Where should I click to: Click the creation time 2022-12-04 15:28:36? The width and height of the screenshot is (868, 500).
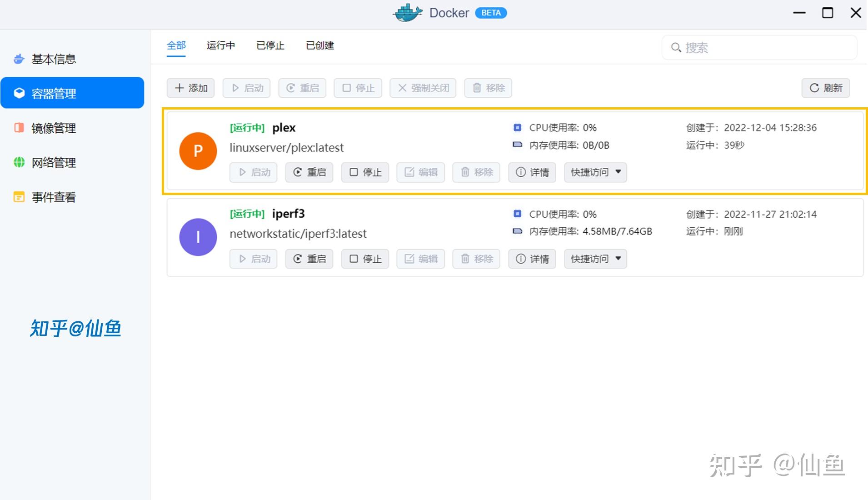pos(770,128)
